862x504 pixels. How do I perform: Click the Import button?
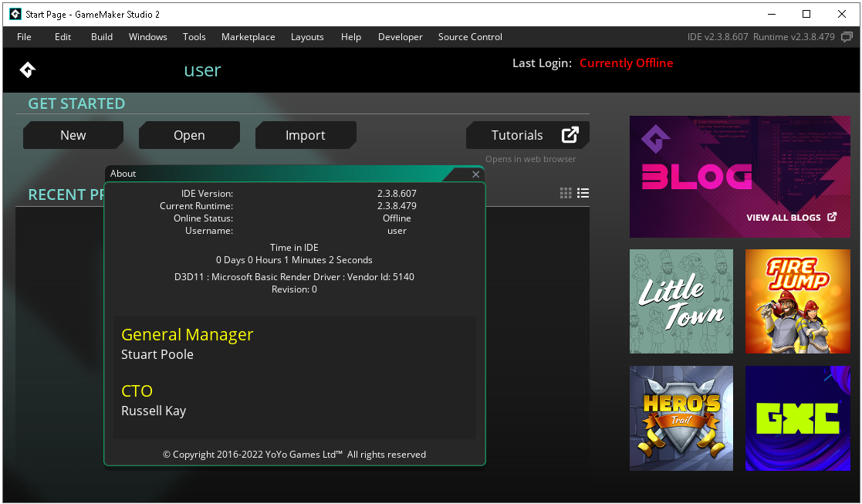(306, 135)
